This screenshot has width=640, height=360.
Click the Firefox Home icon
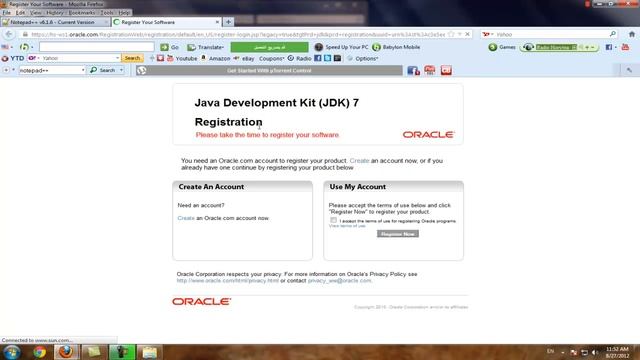[631, 34]
